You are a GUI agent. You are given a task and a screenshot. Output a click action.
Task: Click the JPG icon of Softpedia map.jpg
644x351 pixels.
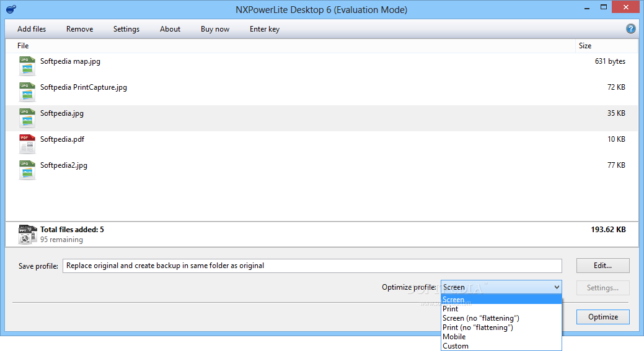point(27,66)
